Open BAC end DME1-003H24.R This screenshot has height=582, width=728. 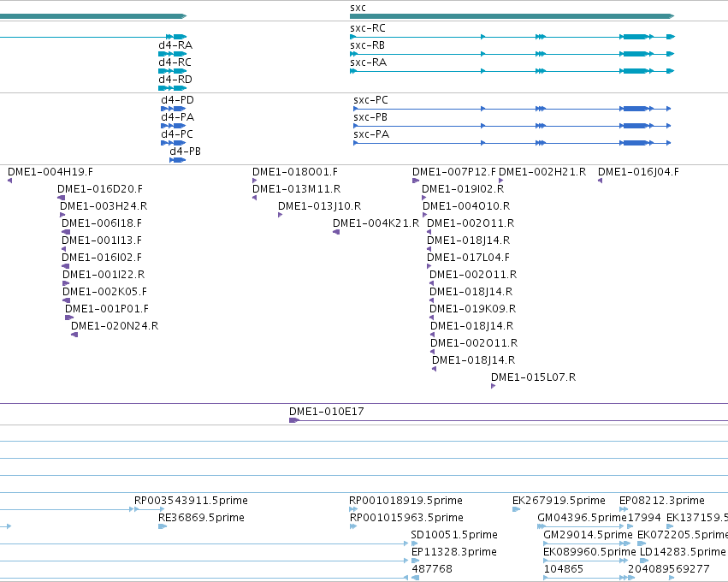(104, 207)
